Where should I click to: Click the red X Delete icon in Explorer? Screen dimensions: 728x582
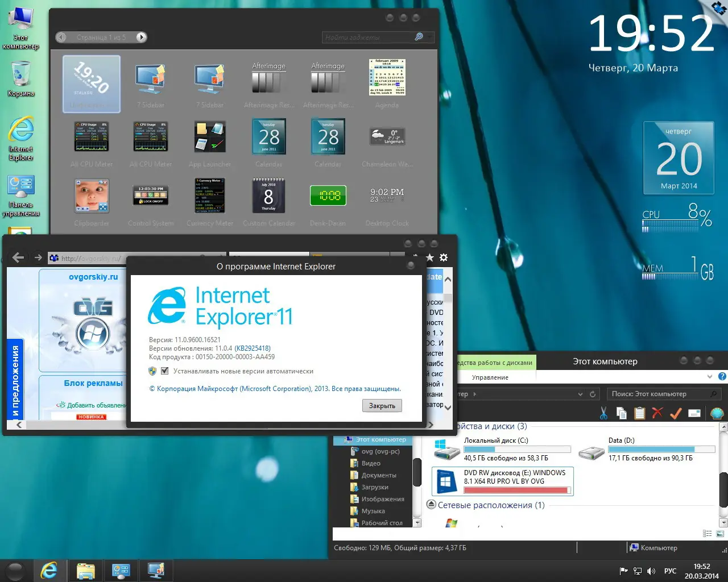(657, 413)
